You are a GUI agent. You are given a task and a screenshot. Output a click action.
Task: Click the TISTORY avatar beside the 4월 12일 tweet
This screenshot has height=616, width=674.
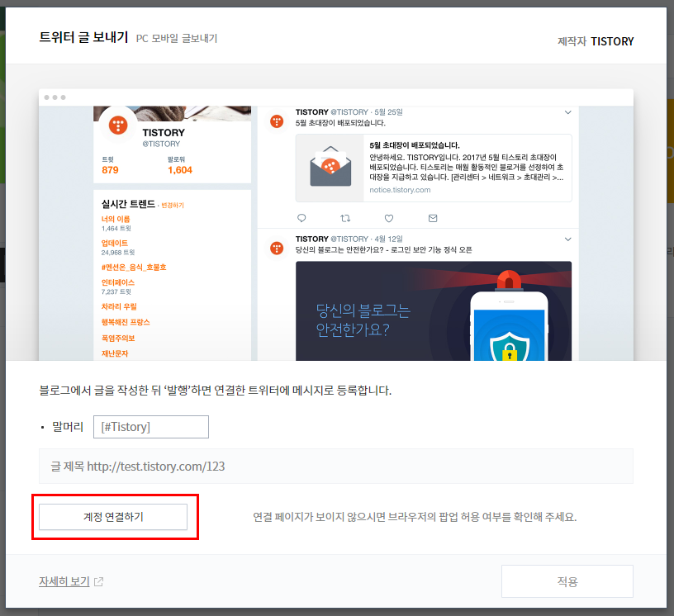click(x=277, y=248)
